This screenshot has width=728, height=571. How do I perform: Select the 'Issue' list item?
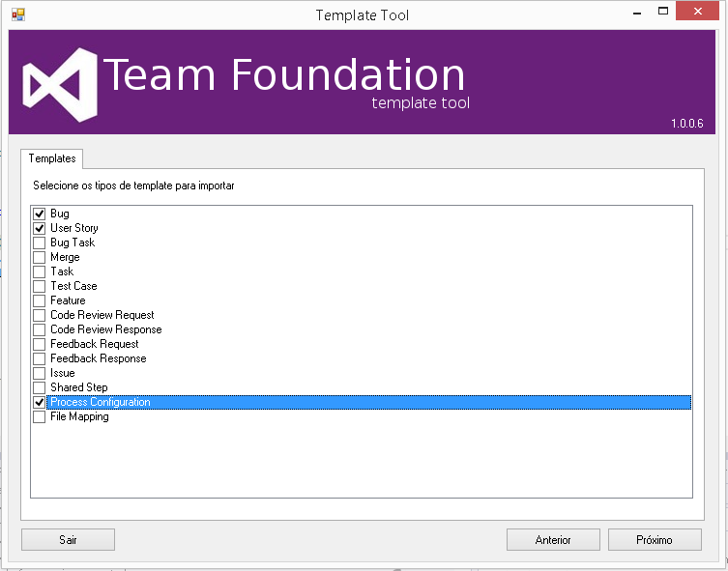click(x=63, y=373)
